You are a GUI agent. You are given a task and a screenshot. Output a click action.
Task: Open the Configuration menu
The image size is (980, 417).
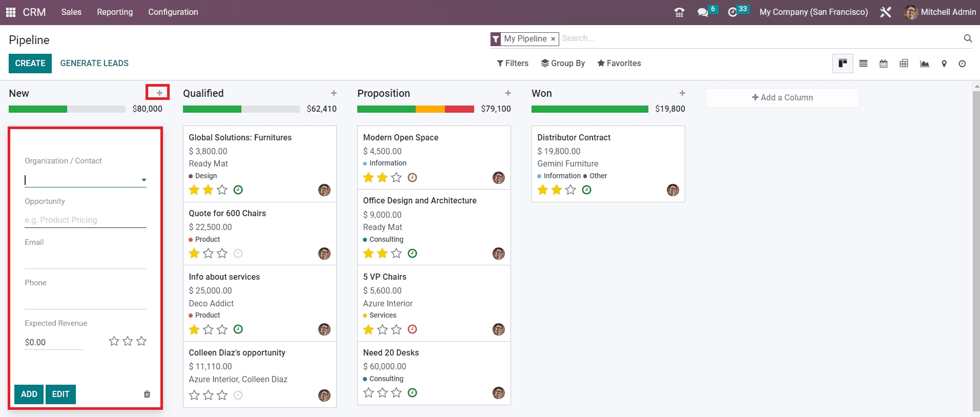pos(173,12)
